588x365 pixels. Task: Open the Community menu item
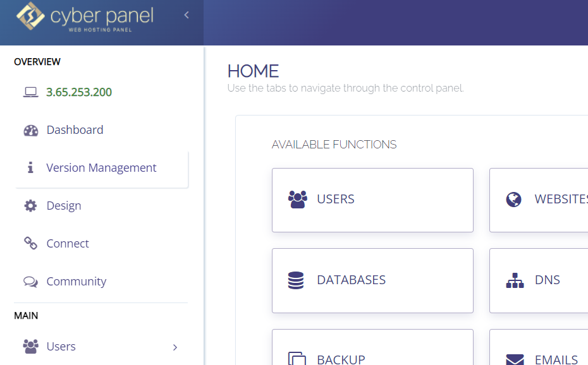(x=101, y=282)
